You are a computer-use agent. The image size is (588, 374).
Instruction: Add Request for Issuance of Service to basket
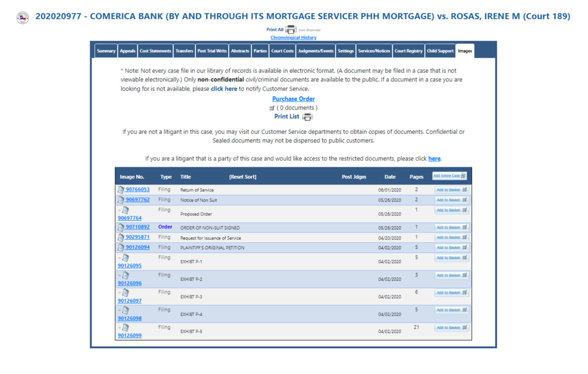[452, 237]
